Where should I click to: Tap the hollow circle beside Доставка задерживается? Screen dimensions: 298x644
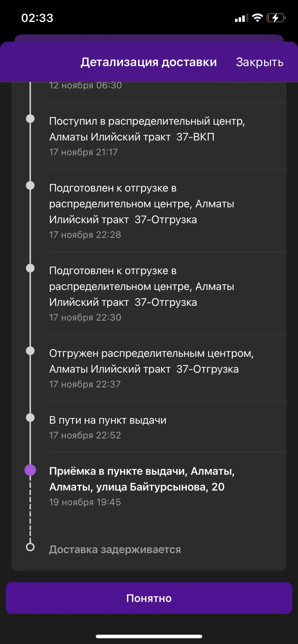point(30,547)
